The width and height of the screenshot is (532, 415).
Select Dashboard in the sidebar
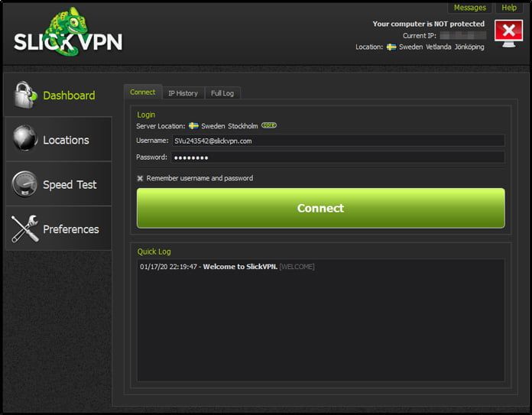click(x=58, y=95)
